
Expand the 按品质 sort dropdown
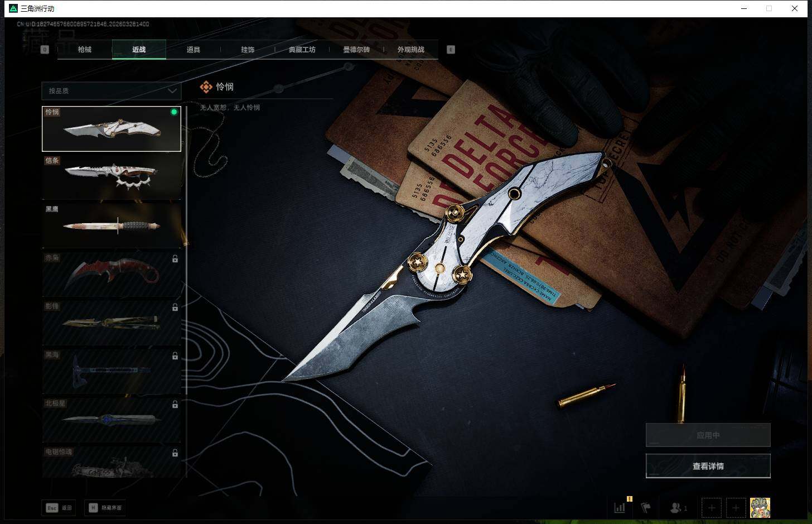pos(112,90)
